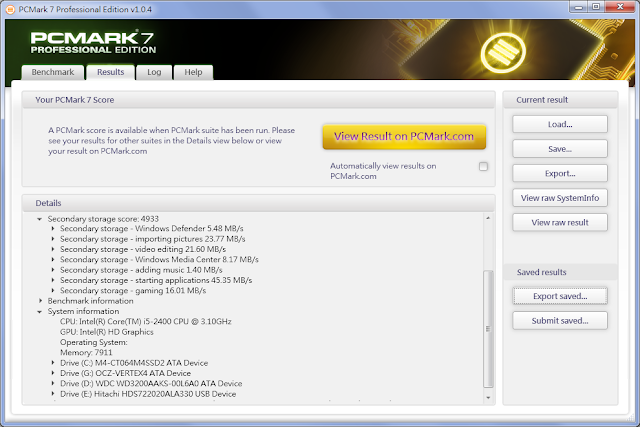Enable automatically view results on PCMark.com
Image resolution: width=640 pixels, height=427 pixels.
pos(483,167)
